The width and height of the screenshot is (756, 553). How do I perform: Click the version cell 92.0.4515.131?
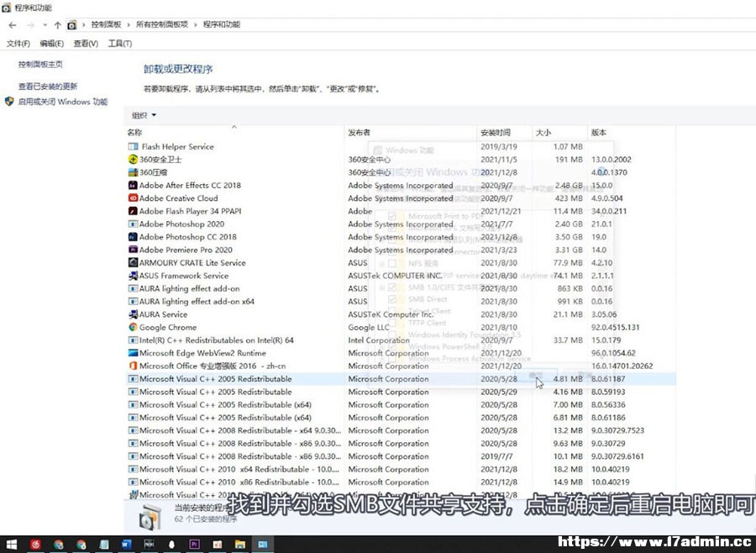click(615, 327)
